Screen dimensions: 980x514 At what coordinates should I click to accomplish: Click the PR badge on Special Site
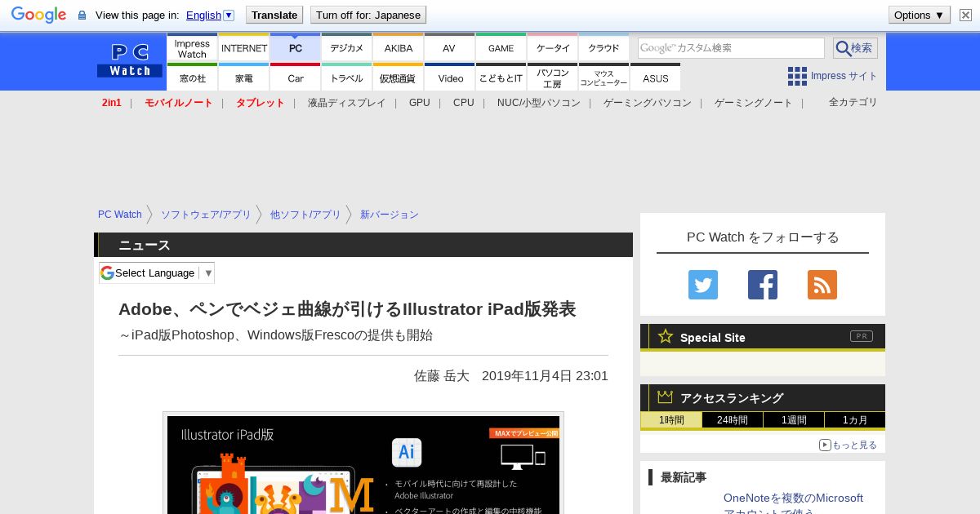tap(862, 336)
